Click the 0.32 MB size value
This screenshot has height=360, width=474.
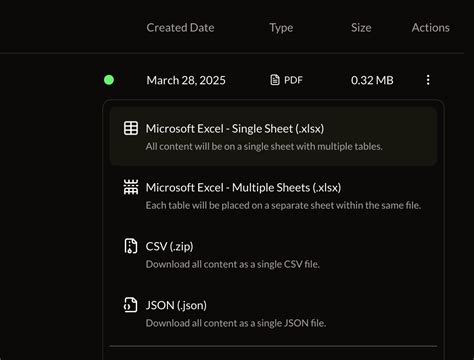pyautogui.click(x=372, y=80)
